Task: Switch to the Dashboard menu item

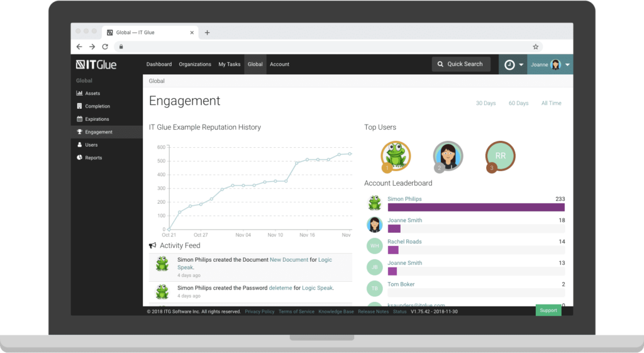Action: coord(159,64)
